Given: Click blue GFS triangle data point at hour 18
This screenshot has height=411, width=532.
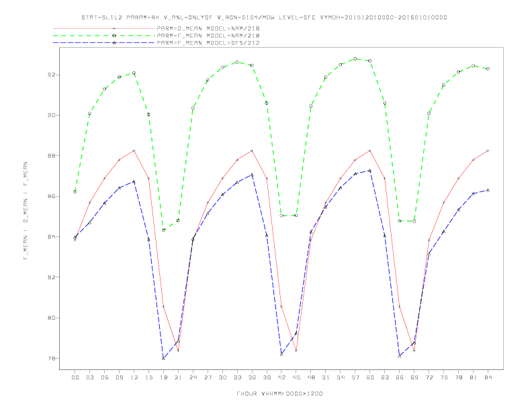Looking at the screenshot, I should pos(163,358).
